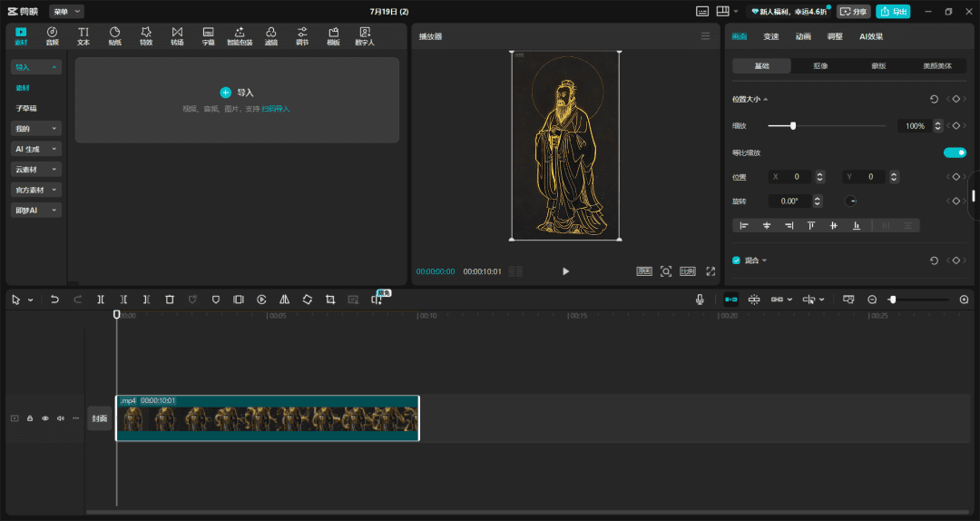The image size is (980, 521).
Task: Click the timeline zoom slider handle
Action: [x=893, y=300]
